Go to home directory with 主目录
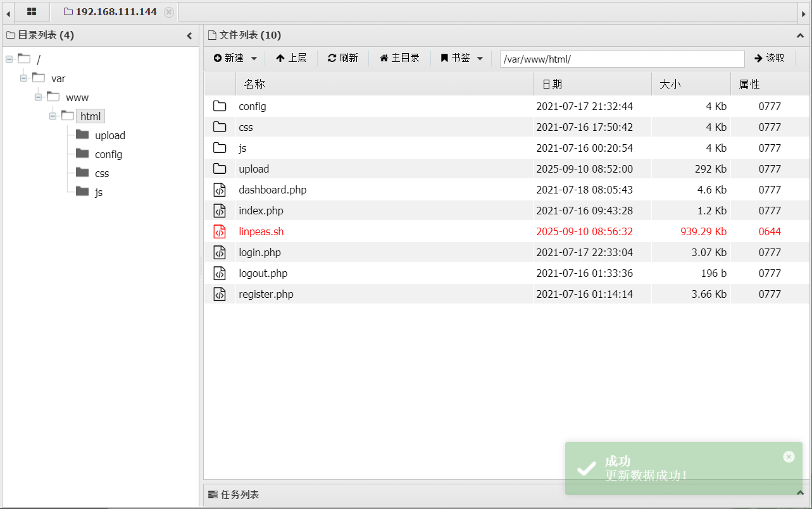This screenshot has width=812, height=509. click(399, 58)
